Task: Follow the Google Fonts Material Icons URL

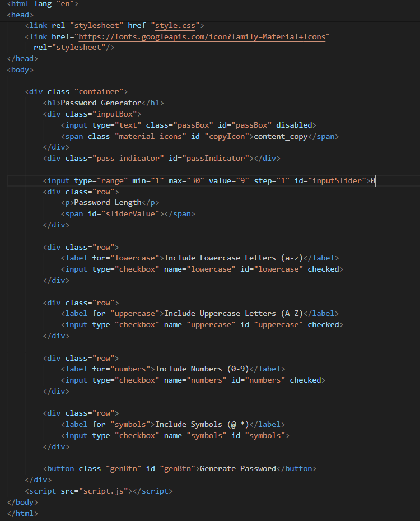Action: pyautogui.click(x=204, y=36)
